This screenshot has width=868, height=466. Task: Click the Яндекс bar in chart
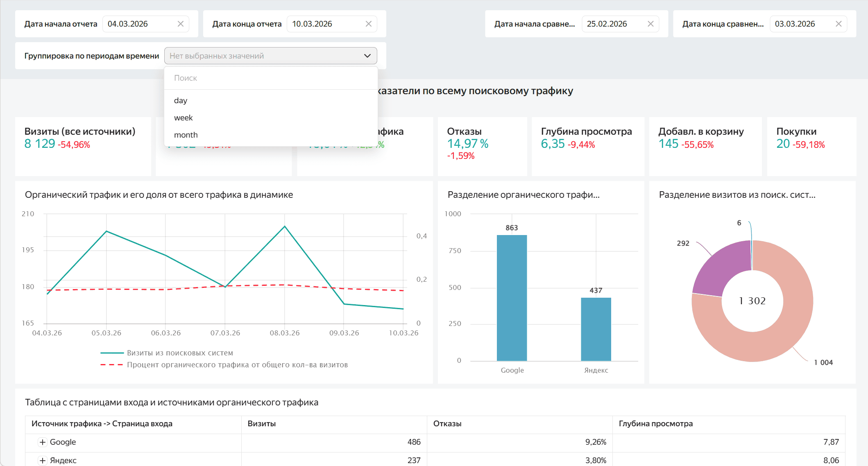(596, 329)
